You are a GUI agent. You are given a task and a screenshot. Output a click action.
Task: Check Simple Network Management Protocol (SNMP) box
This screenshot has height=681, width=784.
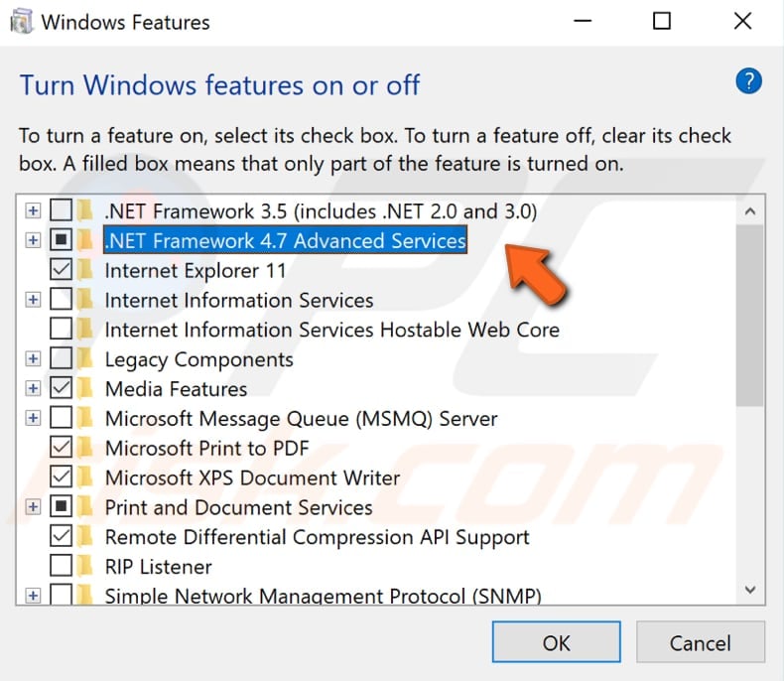coord(61,595)
